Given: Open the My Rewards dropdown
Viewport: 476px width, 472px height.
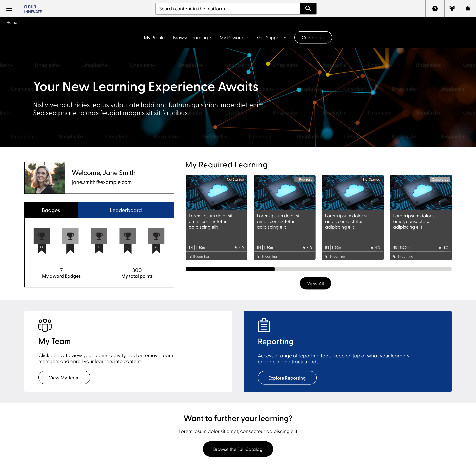Looking at the screenshot, I should point(234,38).
